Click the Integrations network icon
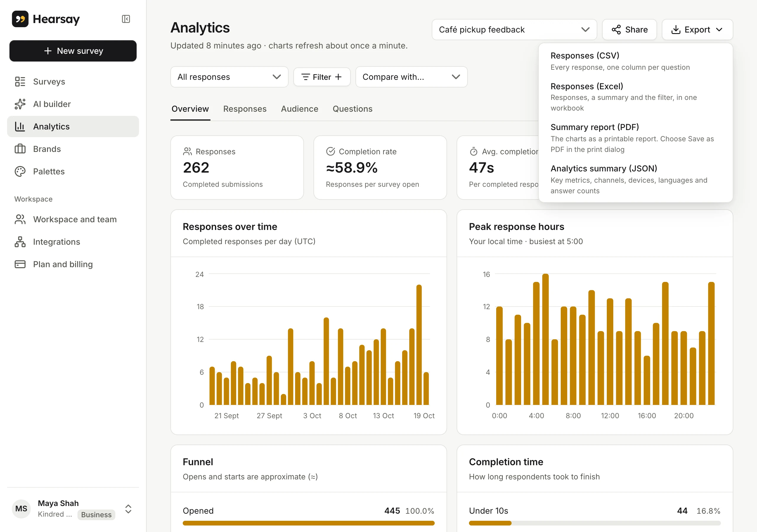The height and width of the screenshot is (532, 757). pos(20,242)
